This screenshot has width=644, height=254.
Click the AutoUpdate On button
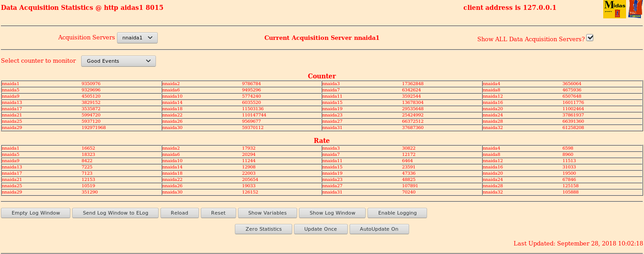click(x=379, y=229)
